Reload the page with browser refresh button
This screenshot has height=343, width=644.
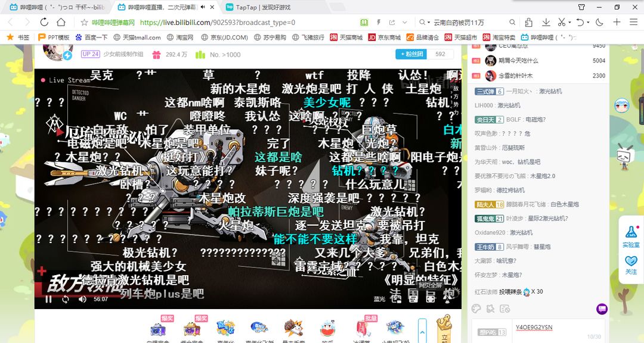pyautogui.click(x=44, y=22)
